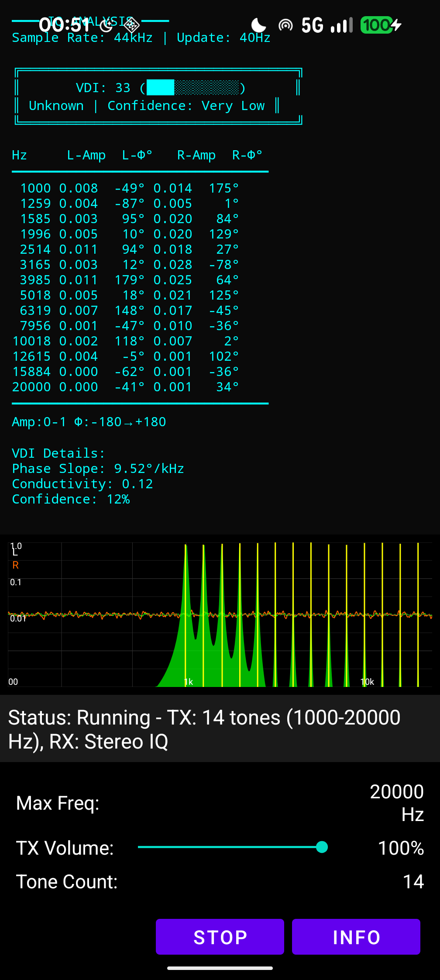The width and height of the screenshot is (440, 980).
Task: Tap the moon Do Not Disturb icon
Action: 258,25
